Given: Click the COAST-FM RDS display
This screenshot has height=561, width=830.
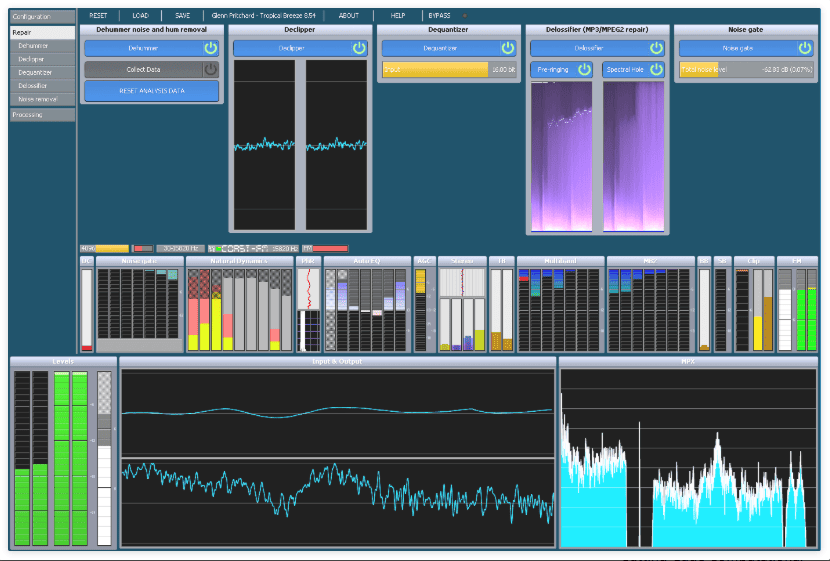Looking at the screenshot, I should [x=254, y=248].
